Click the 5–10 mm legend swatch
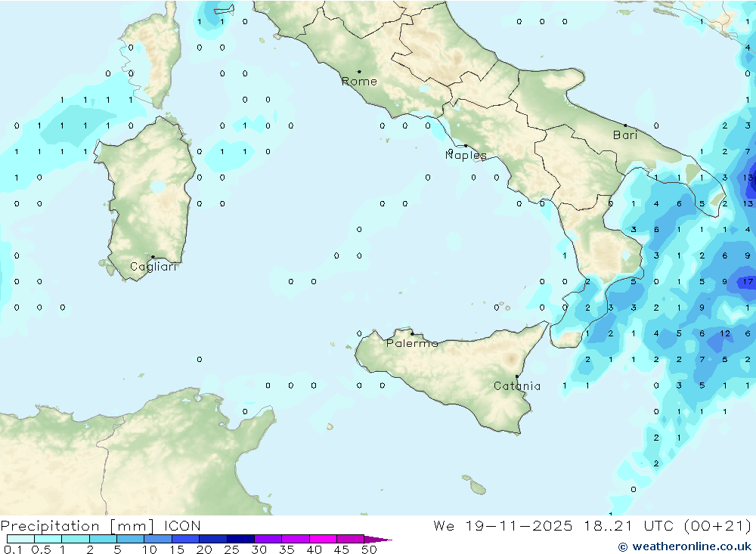 point(131,539)
